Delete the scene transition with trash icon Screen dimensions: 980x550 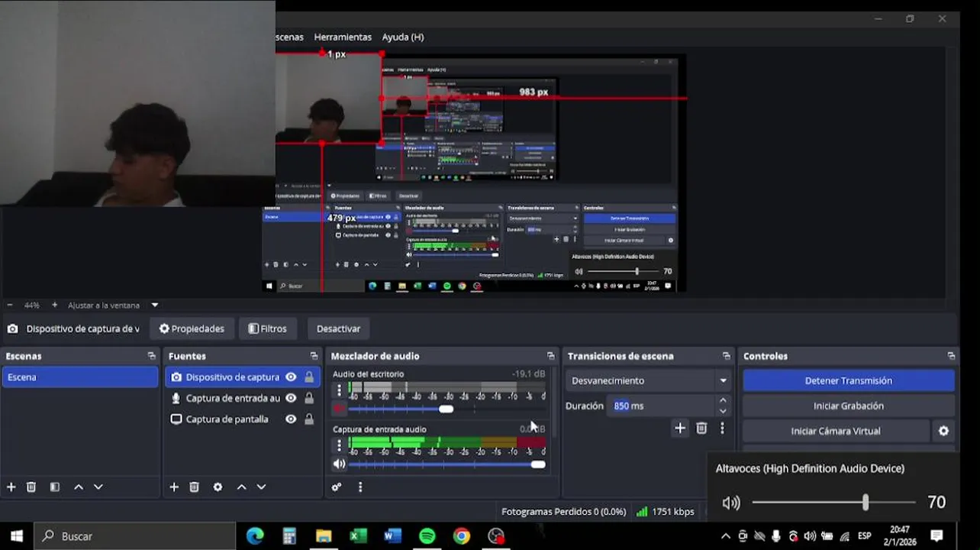coord(701,429)
